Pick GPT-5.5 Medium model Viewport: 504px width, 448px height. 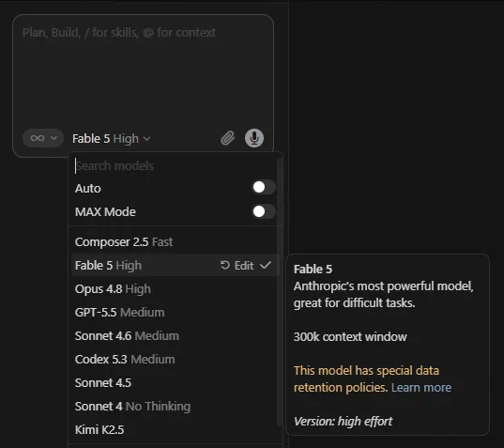(x=176, y=312)
